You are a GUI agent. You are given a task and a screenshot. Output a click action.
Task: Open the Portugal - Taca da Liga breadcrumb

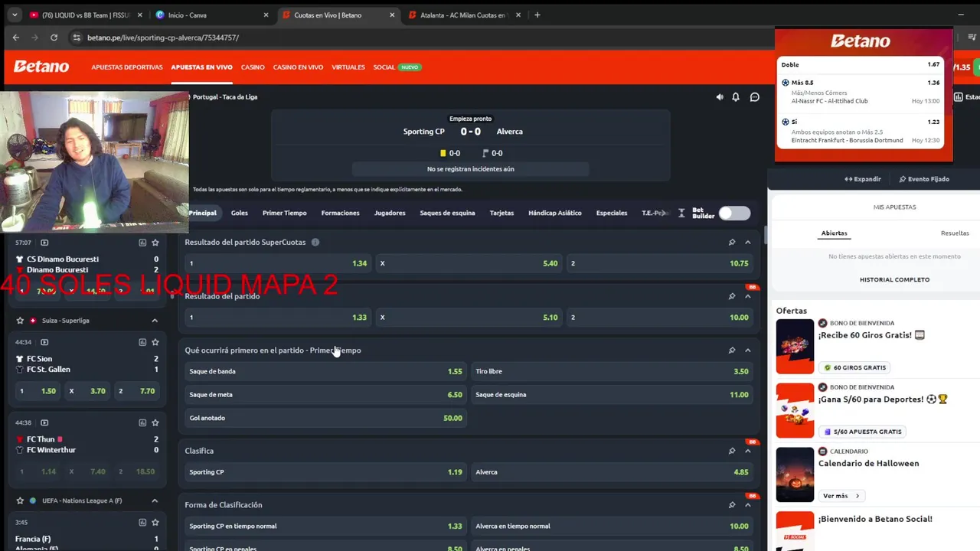pos(225,97)
